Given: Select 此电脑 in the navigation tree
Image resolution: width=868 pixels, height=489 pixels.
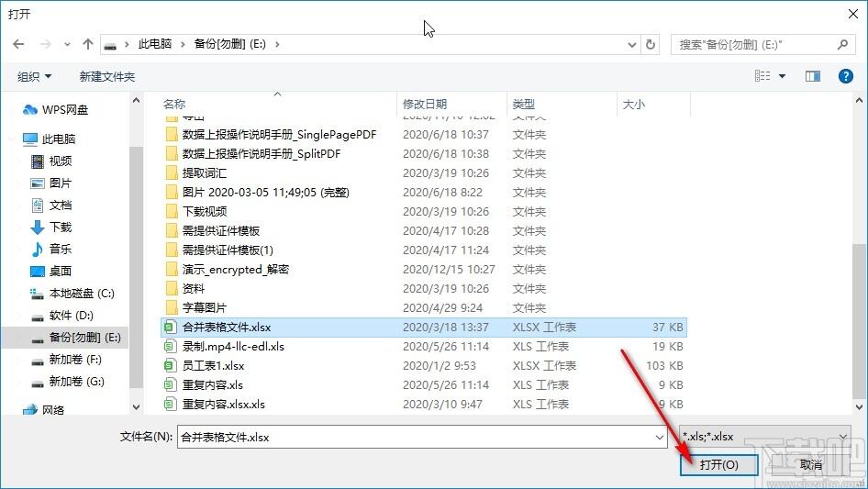Looking at the screenshot, I should [50, 139].
